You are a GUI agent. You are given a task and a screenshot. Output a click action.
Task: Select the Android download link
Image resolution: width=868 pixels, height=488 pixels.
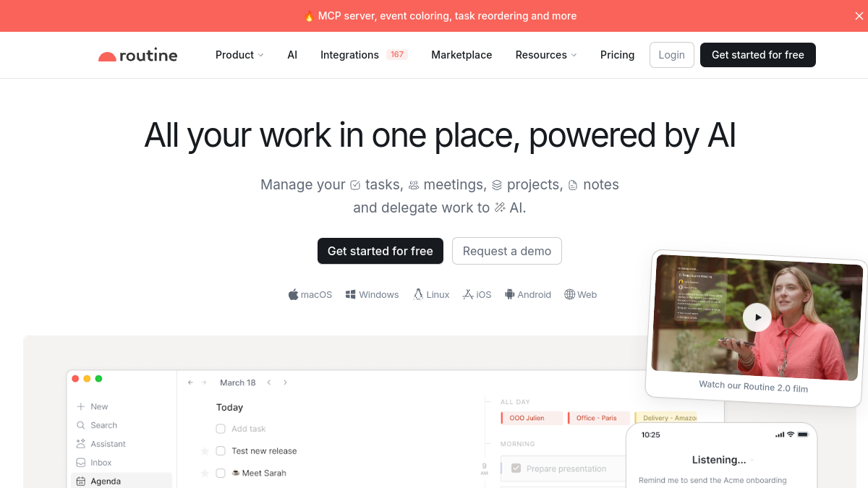pos(528,294)
